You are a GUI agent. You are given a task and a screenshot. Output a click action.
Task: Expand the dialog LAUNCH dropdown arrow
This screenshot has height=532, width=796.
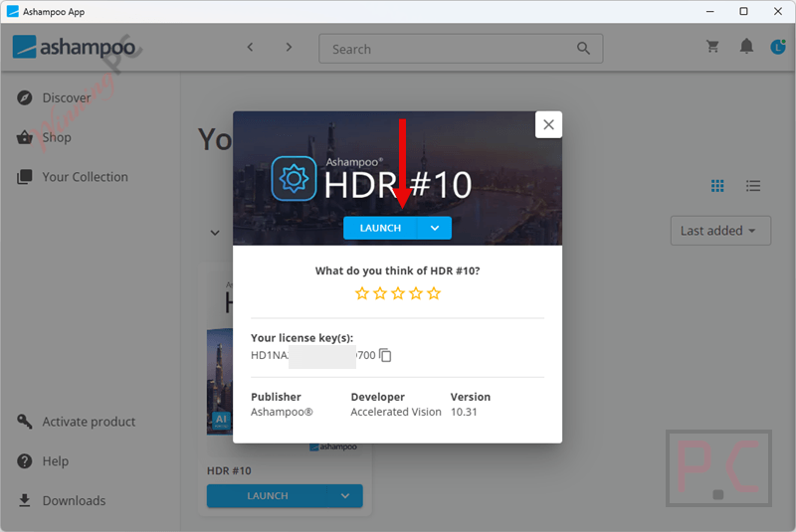(x=435, y=229)
